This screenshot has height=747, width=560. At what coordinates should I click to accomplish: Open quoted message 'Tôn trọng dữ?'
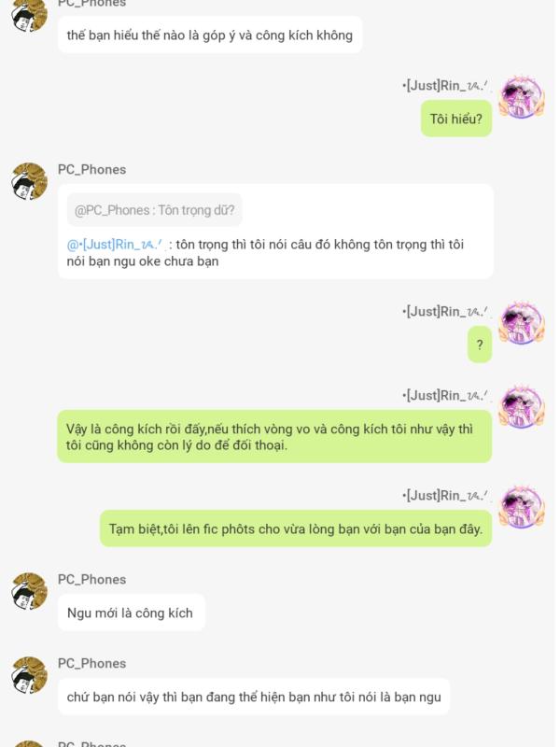tap(155, 210)
